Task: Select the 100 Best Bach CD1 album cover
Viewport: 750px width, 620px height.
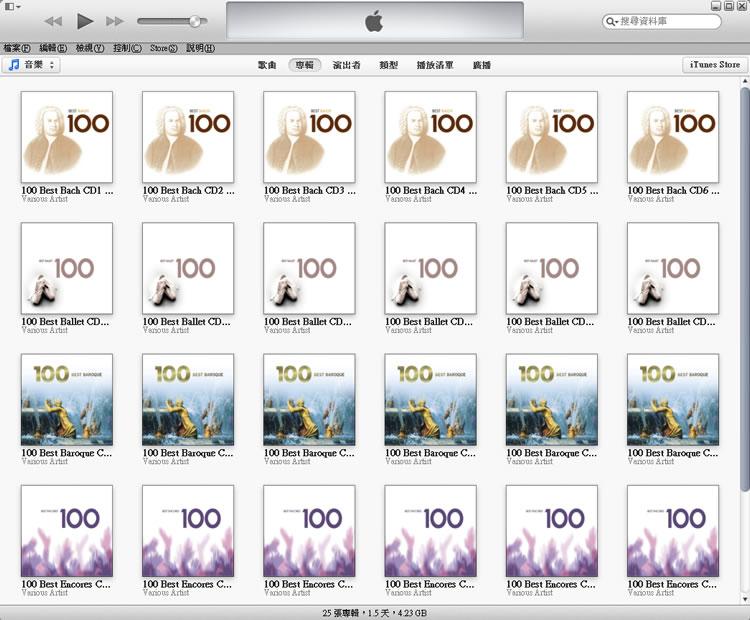Action: 67,137
